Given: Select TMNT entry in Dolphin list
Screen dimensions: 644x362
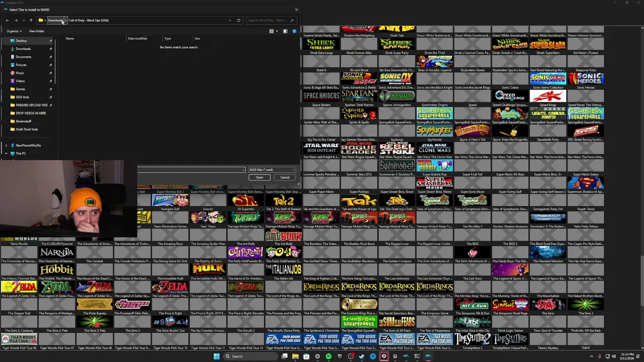Looking at the screenshot, I should point(586,341).
